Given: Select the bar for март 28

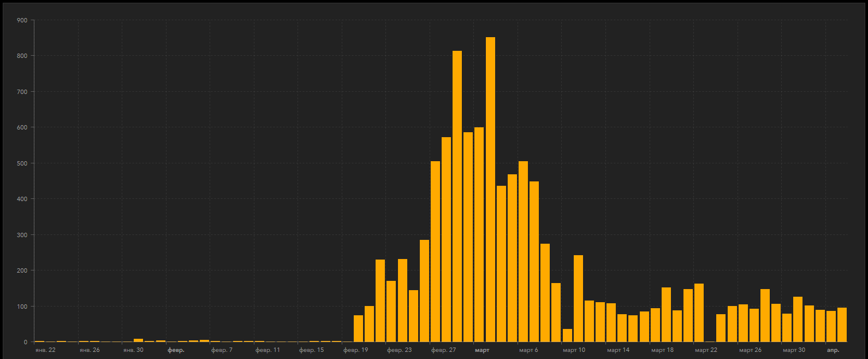Looking at the screenshot, I should [x=765, y=315].
